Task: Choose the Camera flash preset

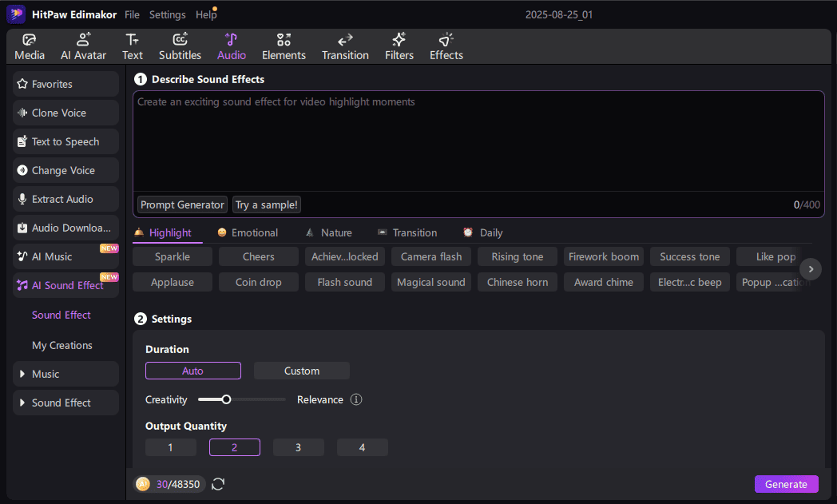Action: (431, 257)
